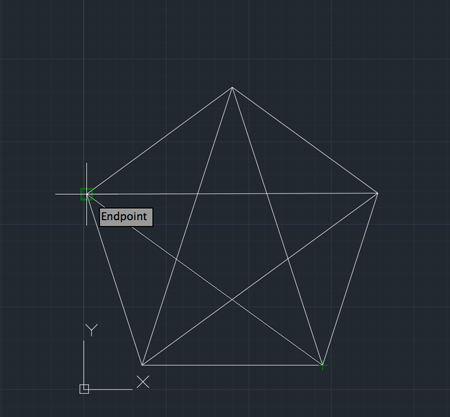
Task: Select the right vertex of the pentagon
Action: [377, 193]
